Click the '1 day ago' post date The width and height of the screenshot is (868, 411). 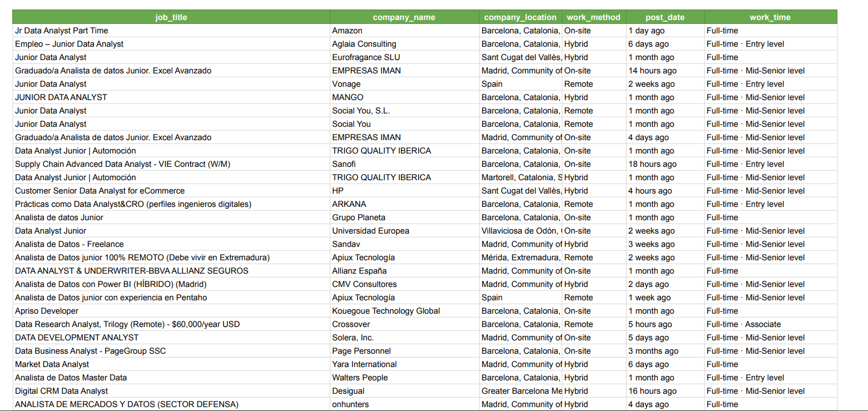pos(665,31)
